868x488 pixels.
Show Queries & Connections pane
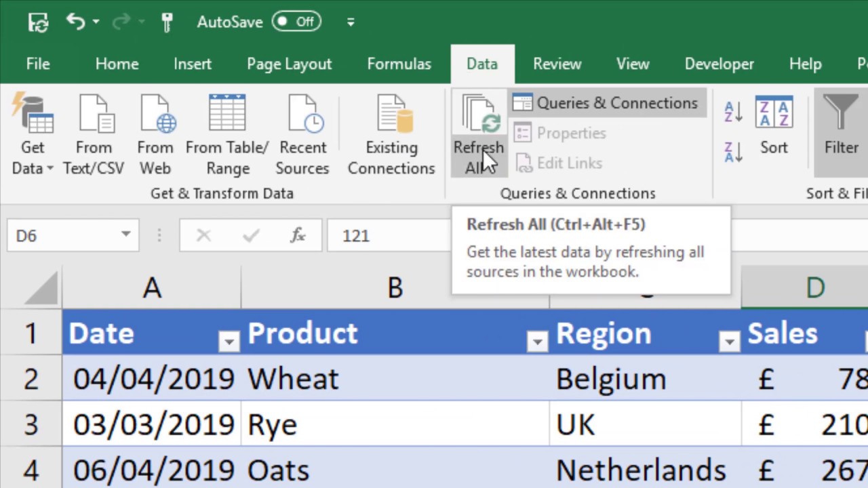606,103
